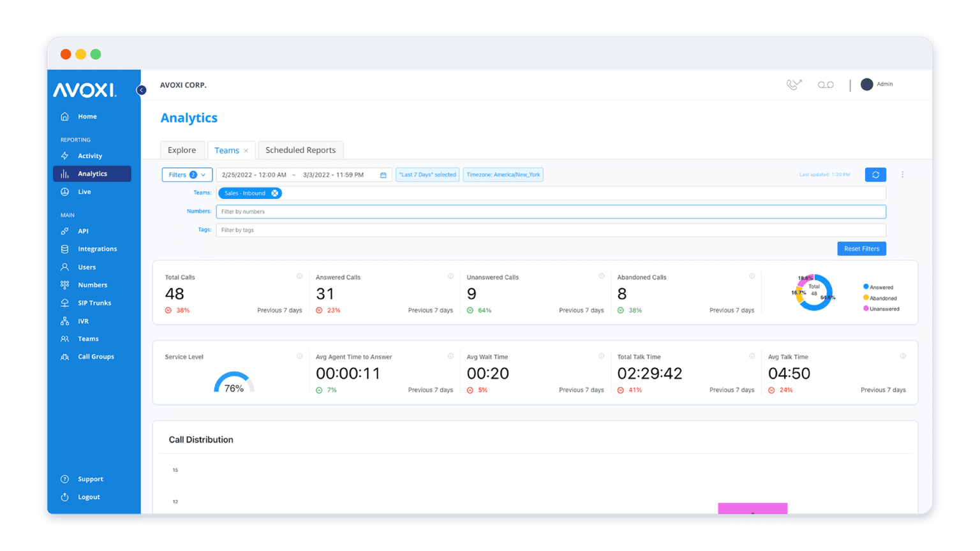The height and width of the screenshot is (551, 980).
Task: Switch to the Explore tab
Action: coord(182,149)
